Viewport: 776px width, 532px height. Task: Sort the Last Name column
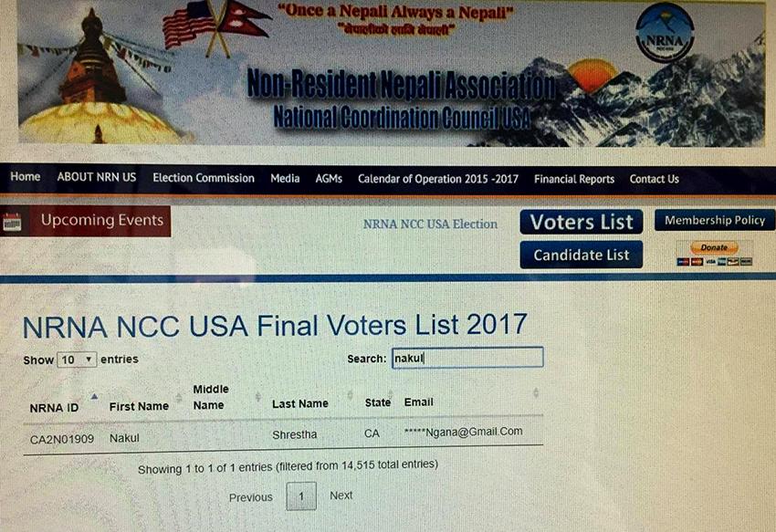pyautogui.click(x=350, y=395)
